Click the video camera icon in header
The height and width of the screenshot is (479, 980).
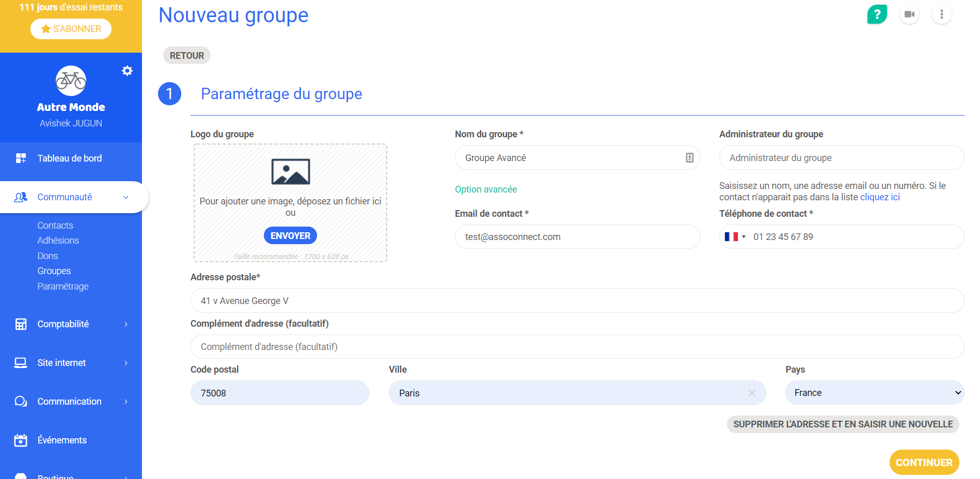909,14
